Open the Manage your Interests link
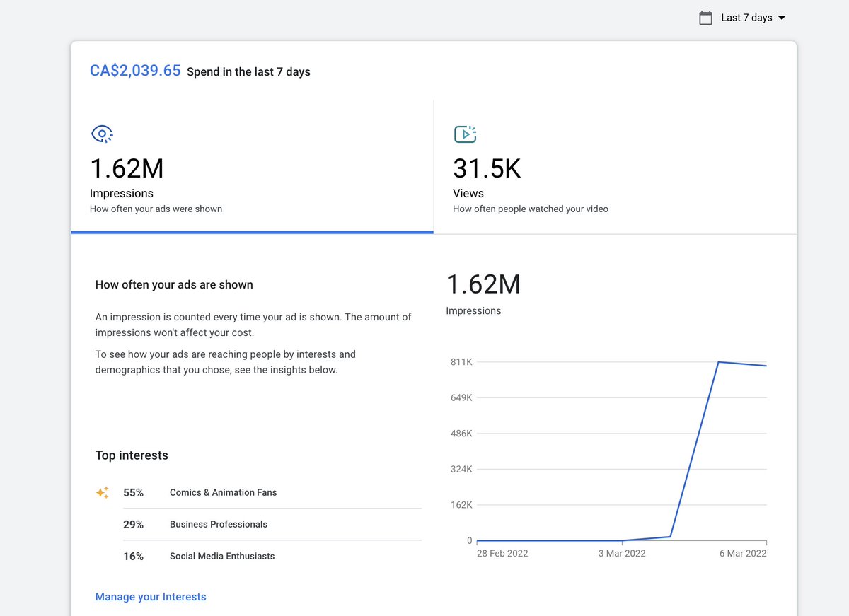Screen dimensions: 849x616 (x=151, y=597)
